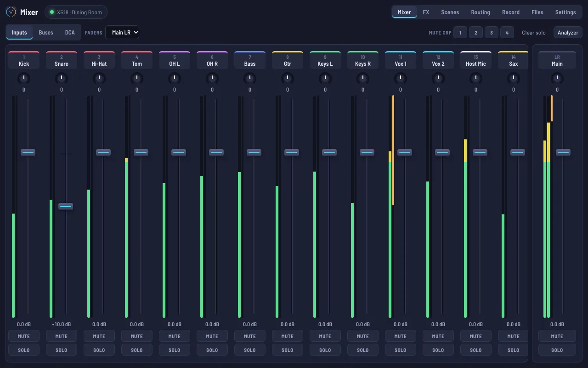Click the Bass channel pan knob
The height and width of the screenshot is (368, 588).
coord(250,79)
